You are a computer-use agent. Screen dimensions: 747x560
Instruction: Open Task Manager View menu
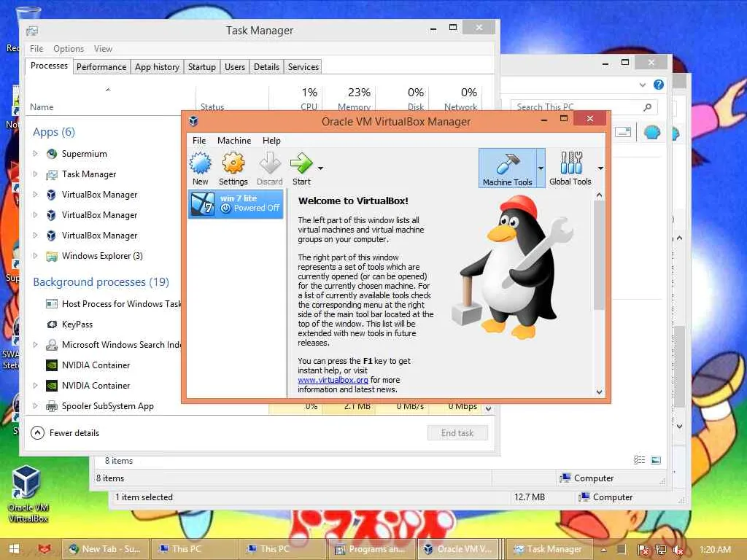pyautogui.click(x=103, y=49)
